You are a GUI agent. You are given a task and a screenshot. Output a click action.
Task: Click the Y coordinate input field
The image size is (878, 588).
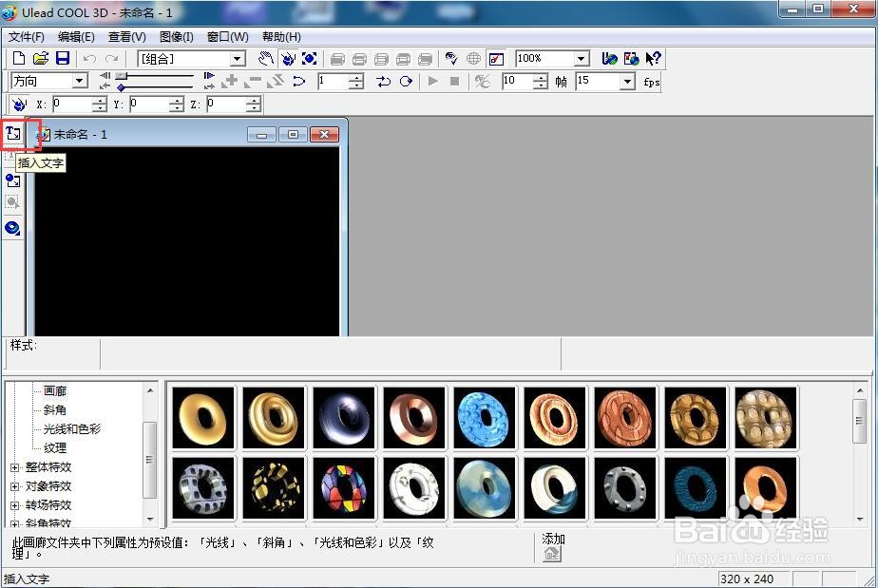click(x=149, y=104)
